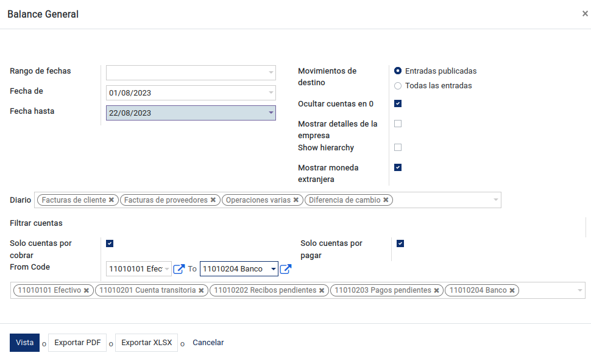Viewport: 591px width, 364px height.
Task: Click Exportar XLSX button
Action: [147, 343]
